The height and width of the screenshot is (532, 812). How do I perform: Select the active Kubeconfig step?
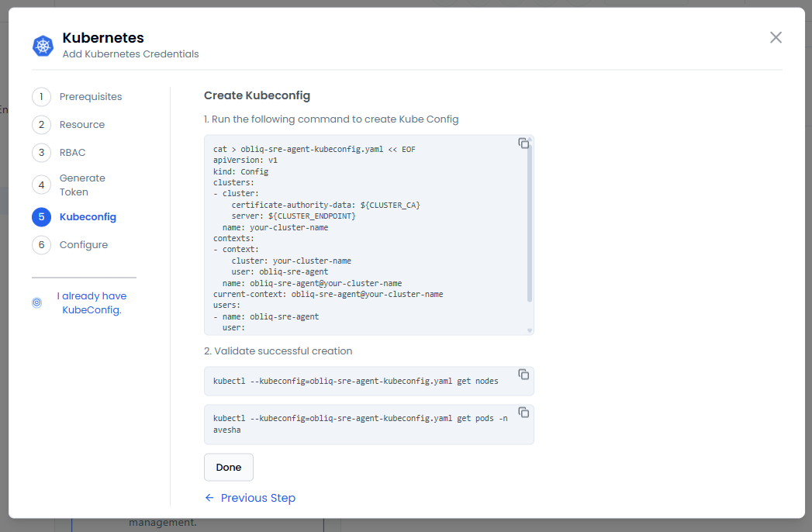[88, 217]
